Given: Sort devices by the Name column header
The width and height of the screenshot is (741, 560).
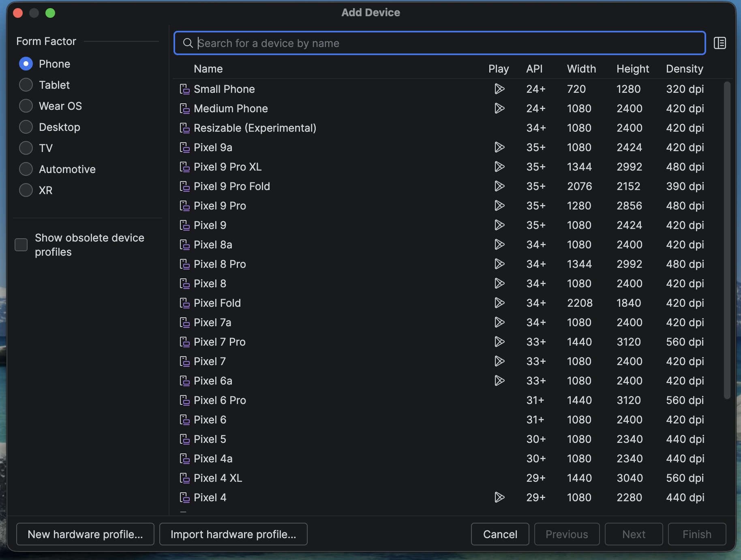Looking at the screenshot, I should tap(208, 69).
